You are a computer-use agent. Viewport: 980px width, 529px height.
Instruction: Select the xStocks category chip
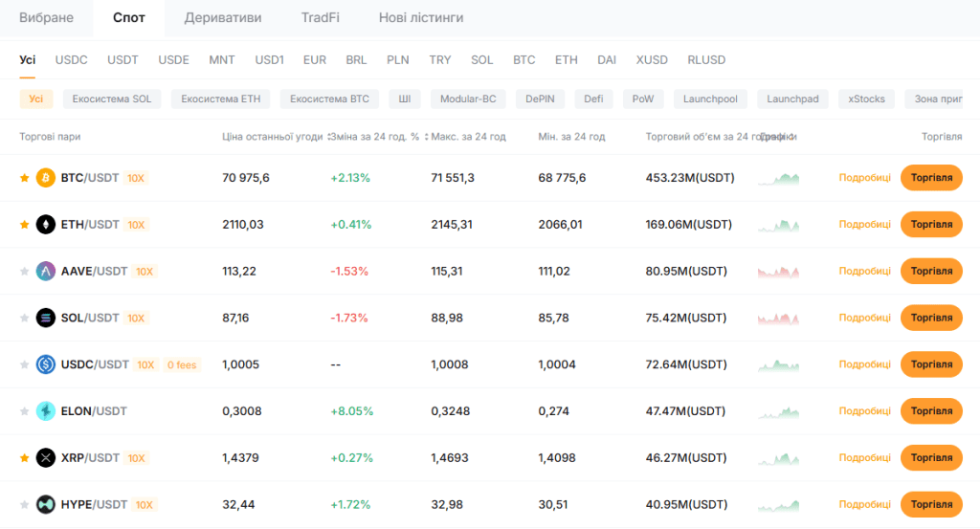tap(866, 99)
